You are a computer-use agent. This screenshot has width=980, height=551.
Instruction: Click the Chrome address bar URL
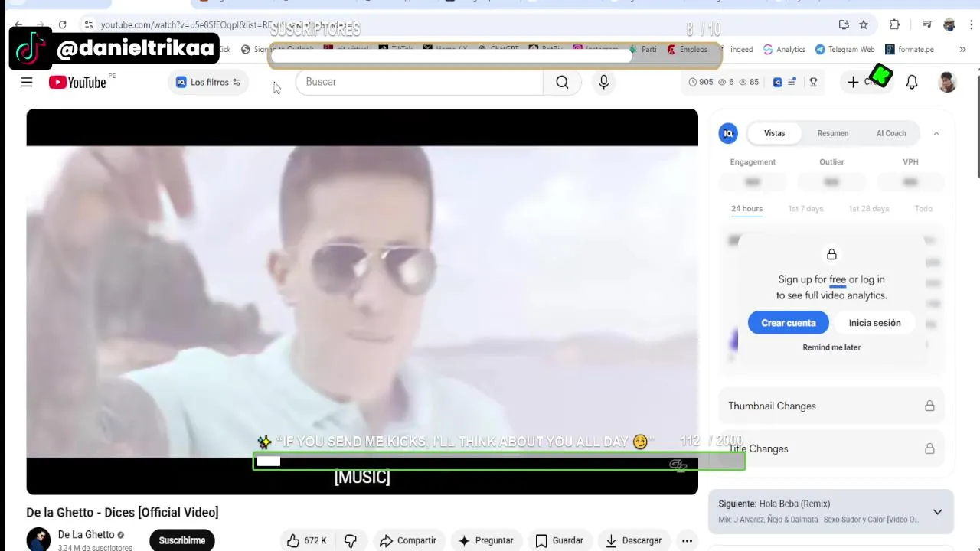click(188, 25)
